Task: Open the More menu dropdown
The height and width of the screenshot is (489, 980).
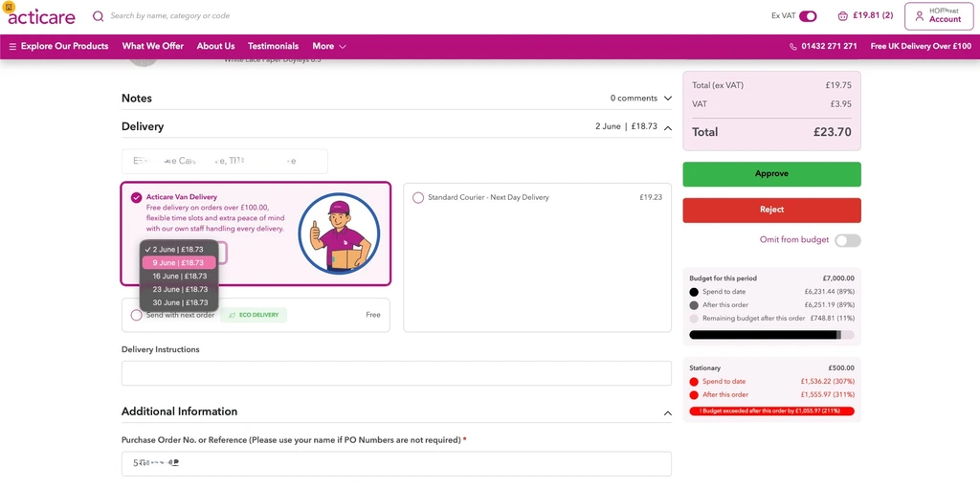Action: pyautogui.click(x=329, y=46)
